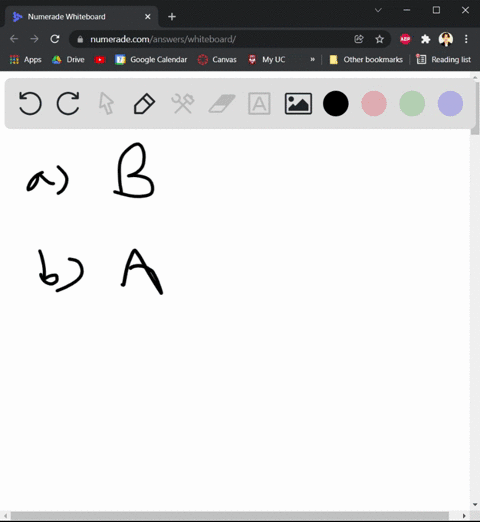Image resolution: width=480 pixels, height=522 pixels.
Task: Open the crossed tools icon
Action: pyautogui.click(x=183, y=104)
